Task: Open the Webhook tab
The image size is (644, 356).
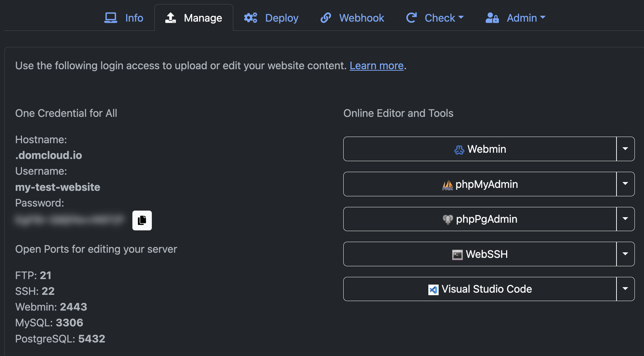Action: point(352,18)
